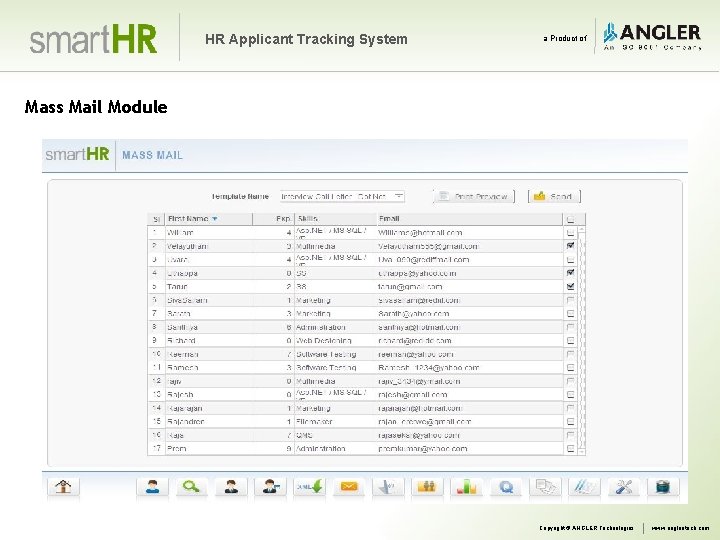720x540 pixels.
Task: Check the box for Reeman row
Action: click(570, 354)
